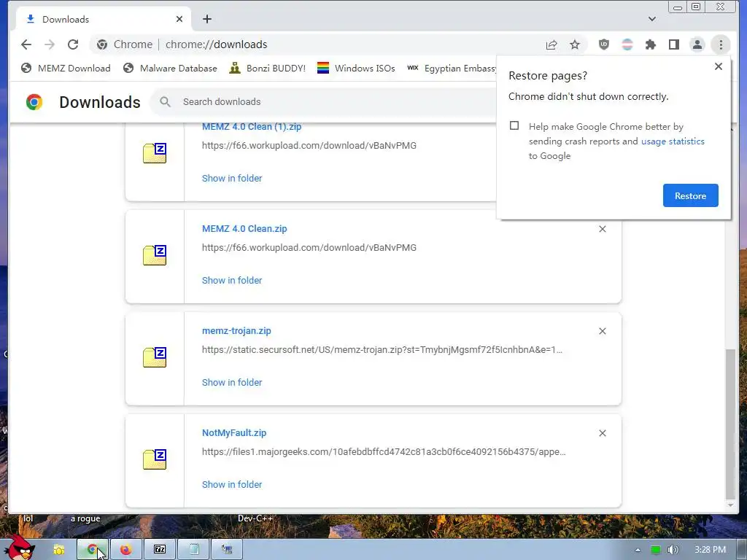Click the 3:28 PM clock
This screenshot has width=747, height=560.
tap(710, 550)
